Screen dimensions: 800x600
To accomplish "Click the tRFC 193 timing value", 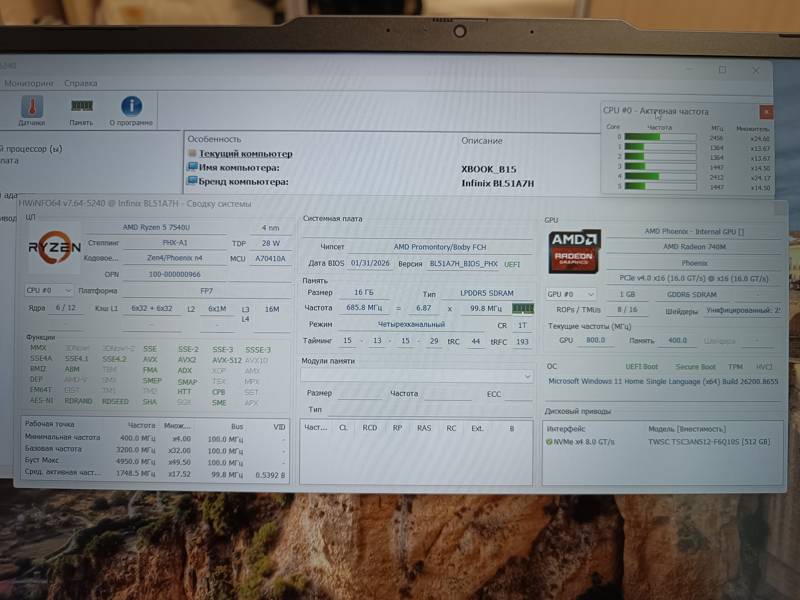I will click(x=522, y=342).
